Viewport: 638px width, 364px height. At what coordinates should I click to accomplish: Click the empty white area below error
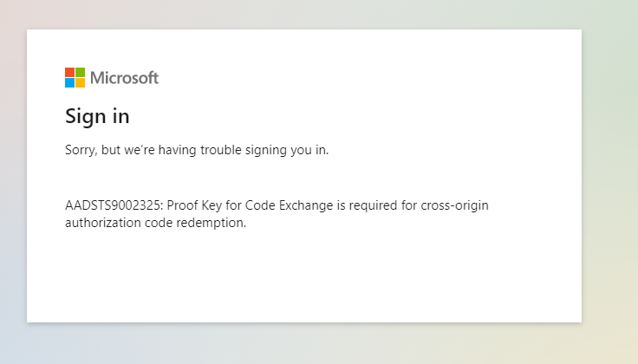[x=304, y=276]
